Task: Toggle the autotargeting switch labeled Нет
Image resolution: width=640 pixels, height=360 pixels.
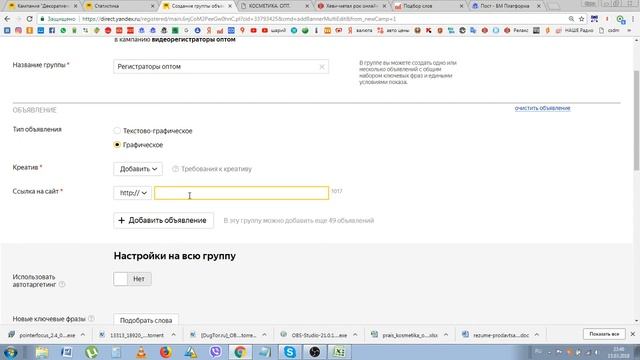Action: click(x=132, y=279)
